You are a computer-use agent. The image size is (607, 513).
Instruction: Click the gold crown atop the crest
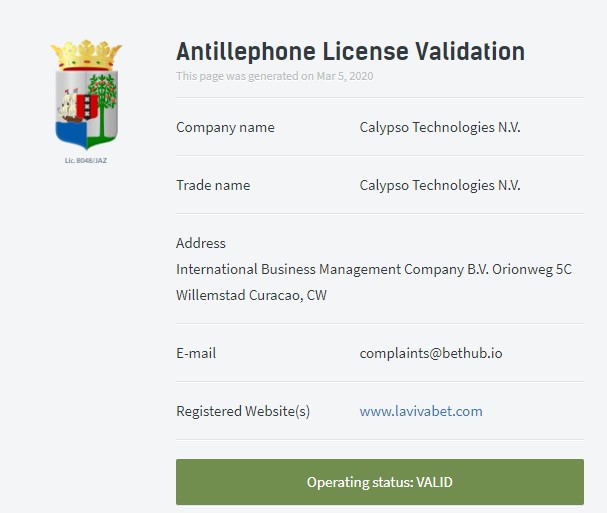click(x=86, y=55)
